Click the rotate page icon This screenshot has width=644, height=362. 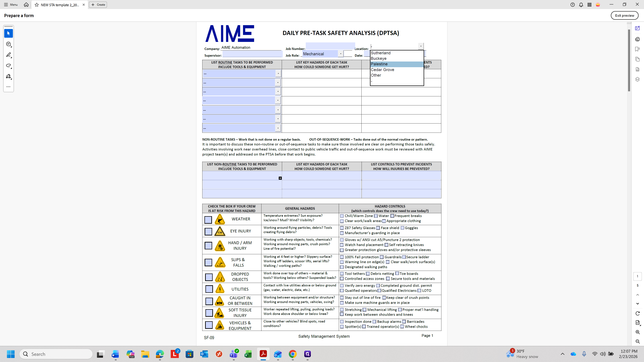pyautogui.click(x=637, y=313)
